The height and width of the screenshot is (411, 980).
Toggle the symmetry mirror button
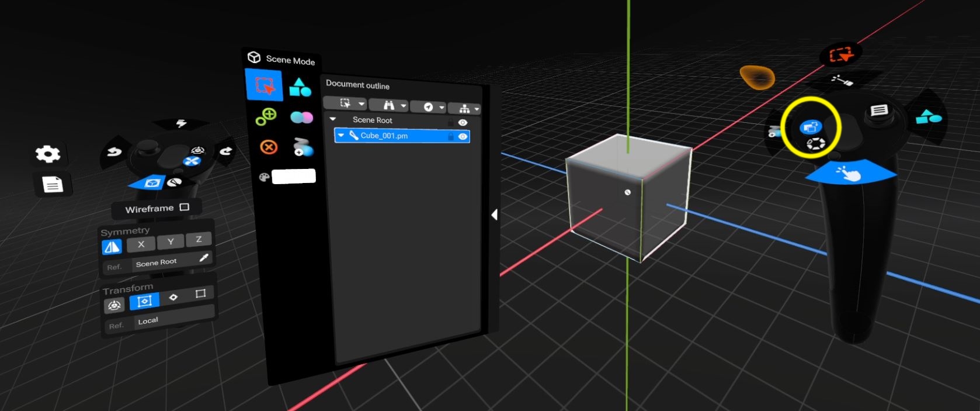(112, 247)
